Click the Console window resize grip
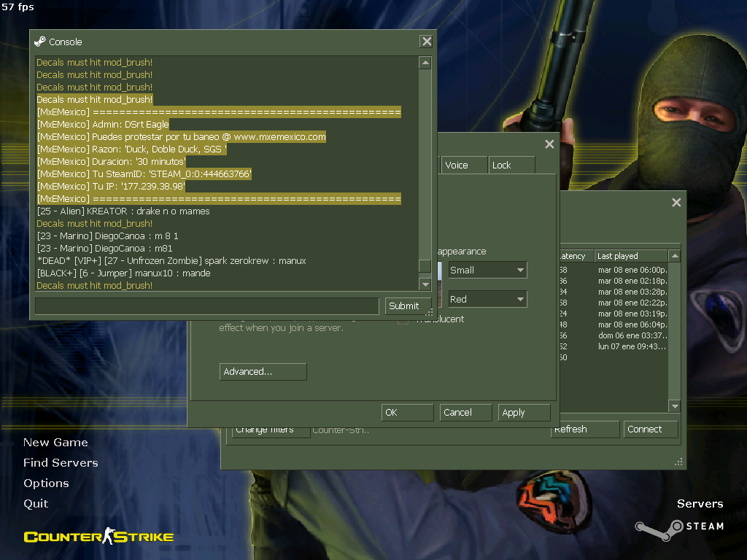This screenshot has height=560, width=747. tap(429, 312)
